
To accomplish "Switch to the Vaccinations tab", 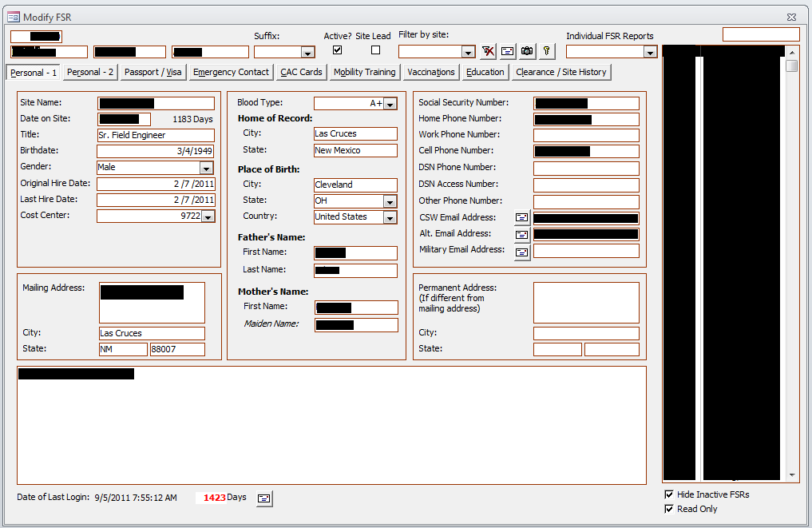I will coord(430,72).
